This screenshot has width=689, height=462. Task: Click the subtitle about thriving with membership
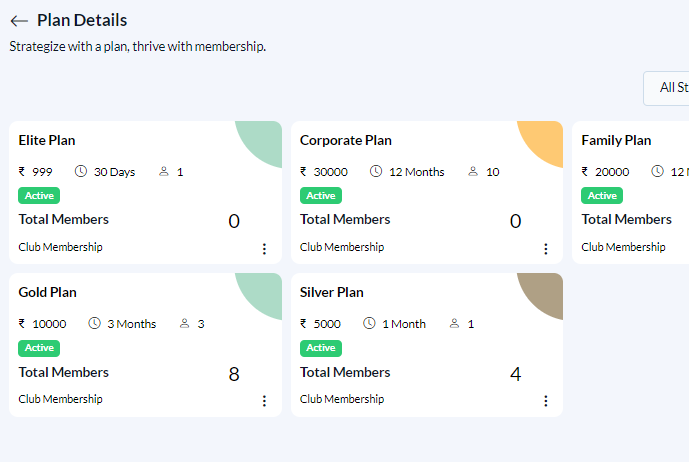138,47
